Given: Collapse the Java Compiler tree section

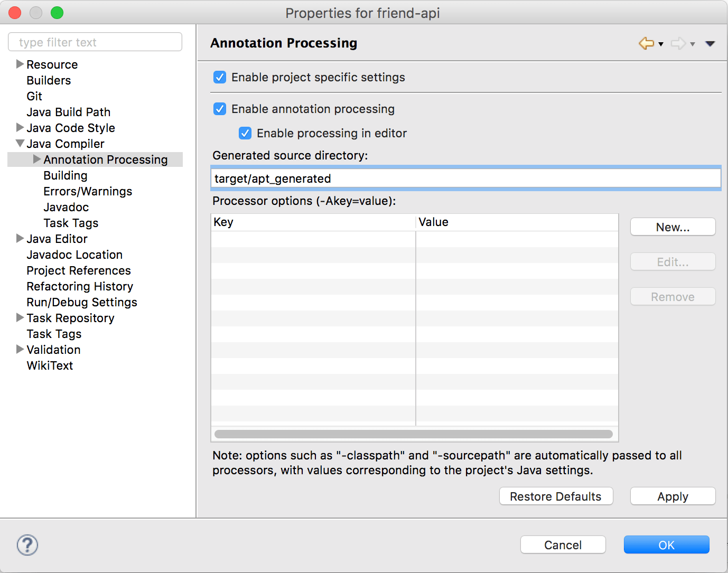Looking at the screenshot, I should tap(20, 143).
